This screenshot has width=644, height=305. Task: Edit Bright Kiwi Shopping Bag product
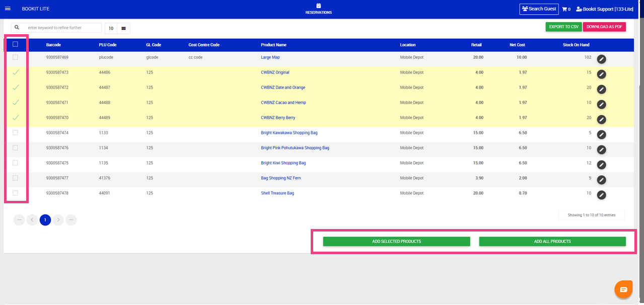pyautogui.click(x=601, y=165)
